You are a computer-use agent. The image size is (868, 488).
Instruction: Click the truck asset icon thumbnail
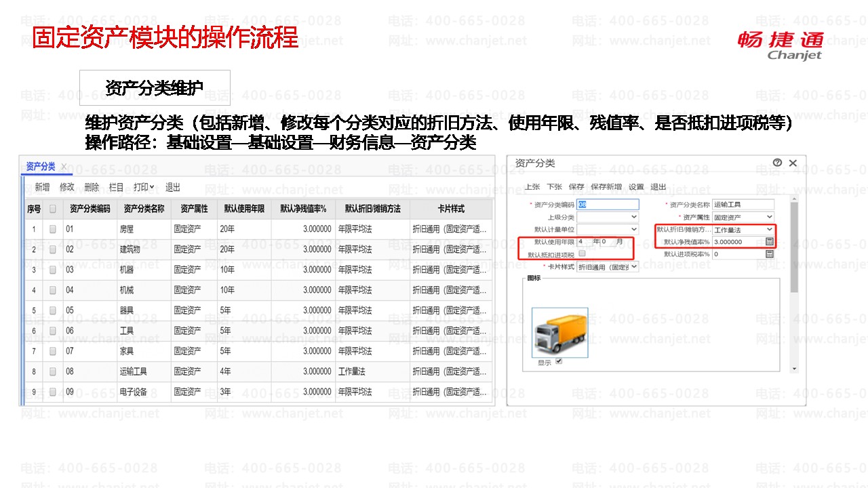[x=559, y=333]
